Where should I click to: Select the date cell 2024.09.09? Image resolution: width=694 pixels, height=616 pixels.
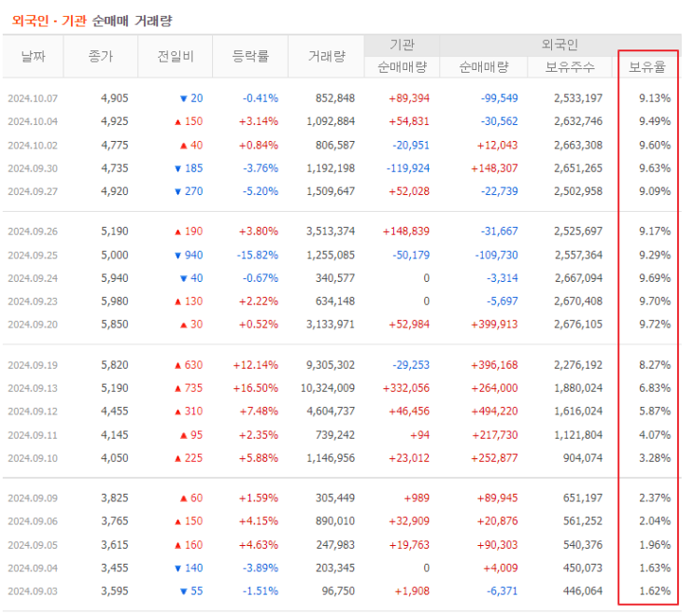tap(33, 497)
